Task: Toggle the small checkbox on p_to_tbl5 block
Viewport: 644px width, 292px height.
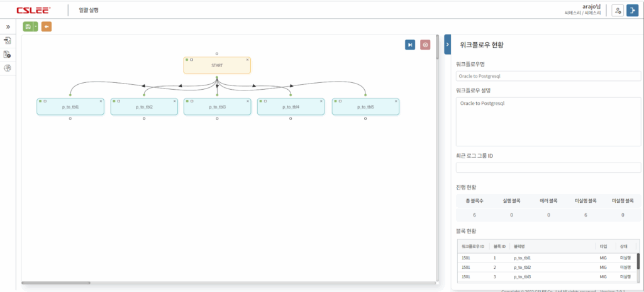Action: (341, 100)
